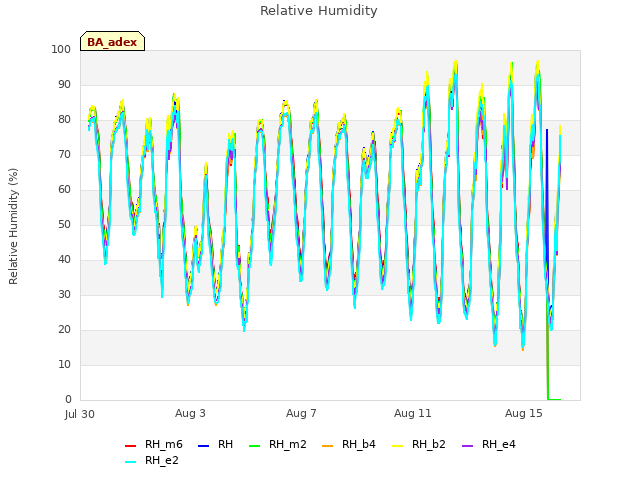Click the 70 y-axis tick label

pos(64,155)
